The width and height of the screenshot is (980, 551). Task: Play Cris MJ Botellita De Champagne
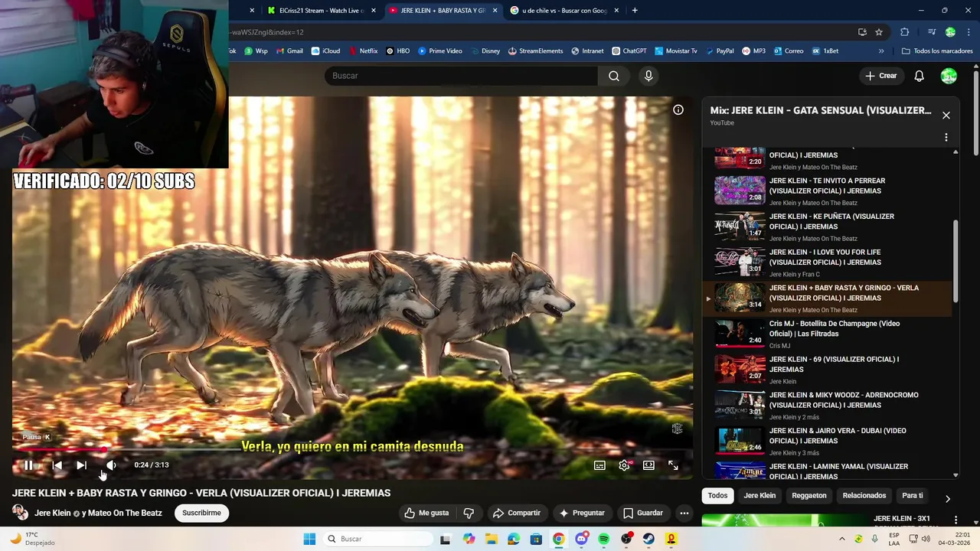pos(827,334)
